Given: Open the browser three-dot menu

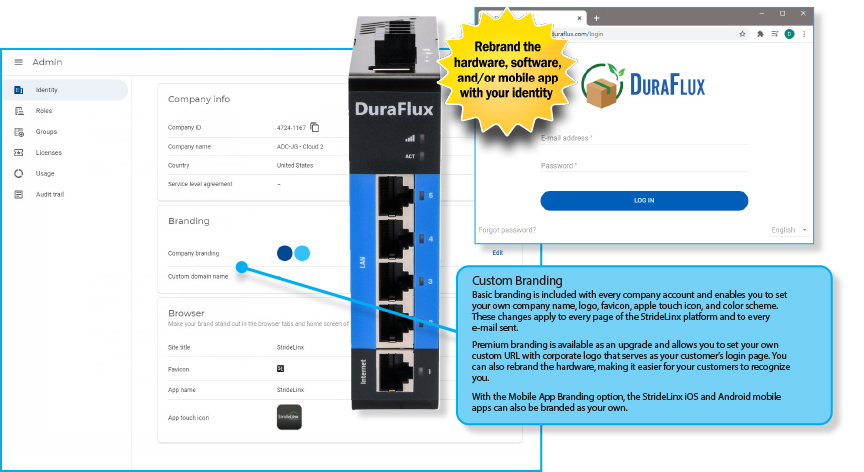Looking at the screenshot, I should pyautogui.click(x=804, y=34).
